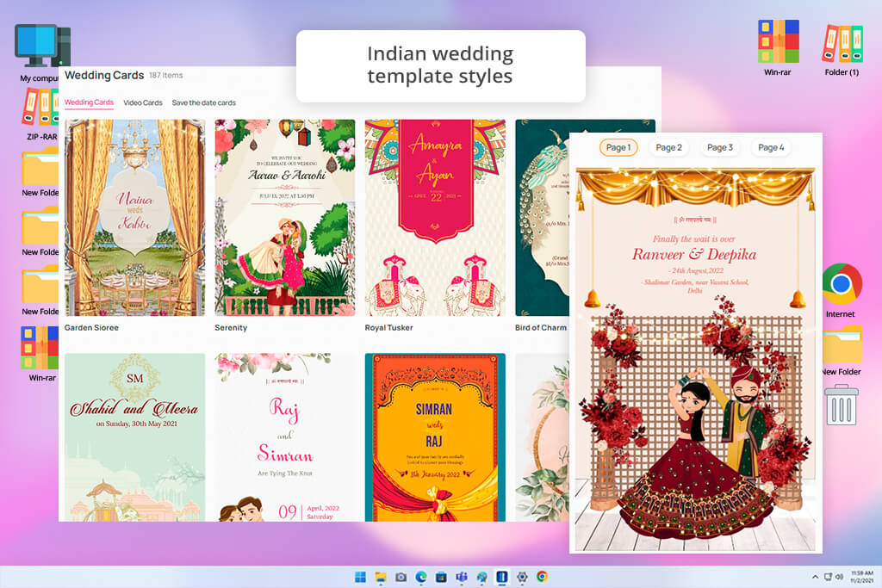Open Microsoft Teams from the taskbar
882x588 pixels.
click(462, 577)
